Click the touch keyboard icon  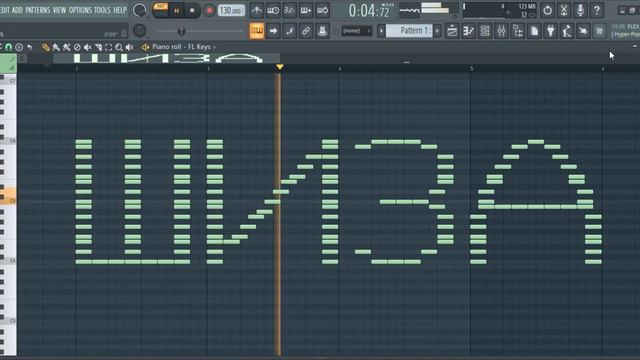[583, 31]
